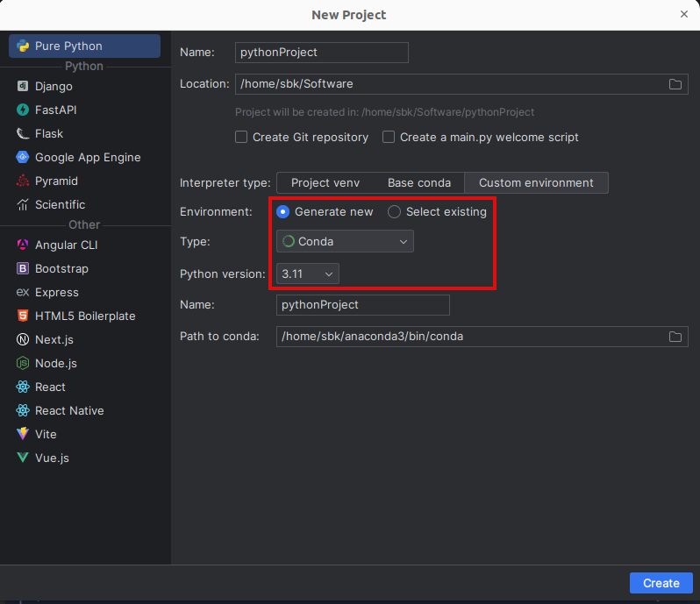Switch to Base conda interpreter tab

pos(419,183)
